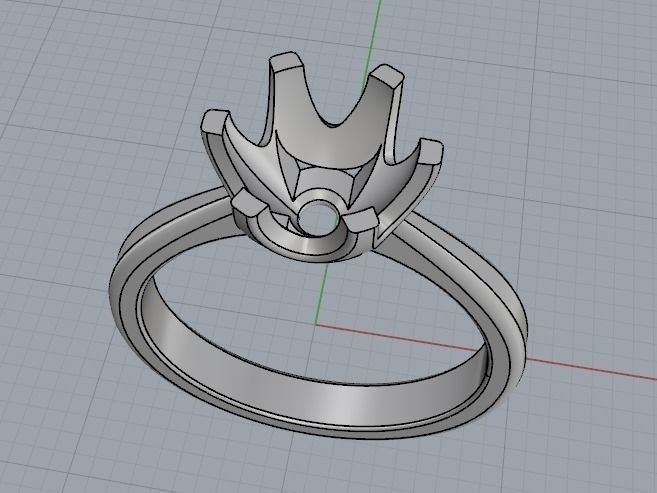657x493 pixels.
Task: Click the far-left prong tip of the setting
Action: pyautogui.click(x=214, y=122)
